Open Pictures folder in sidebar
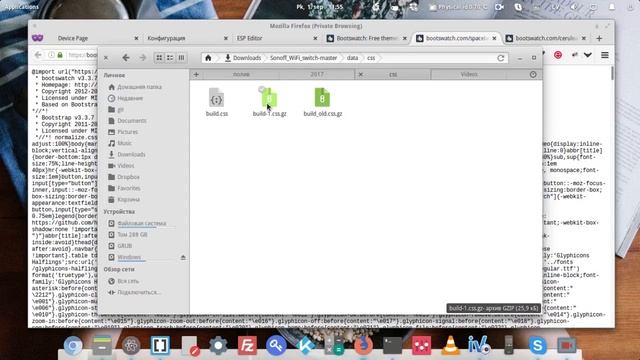The image size is (640, 360). (123, 132)
